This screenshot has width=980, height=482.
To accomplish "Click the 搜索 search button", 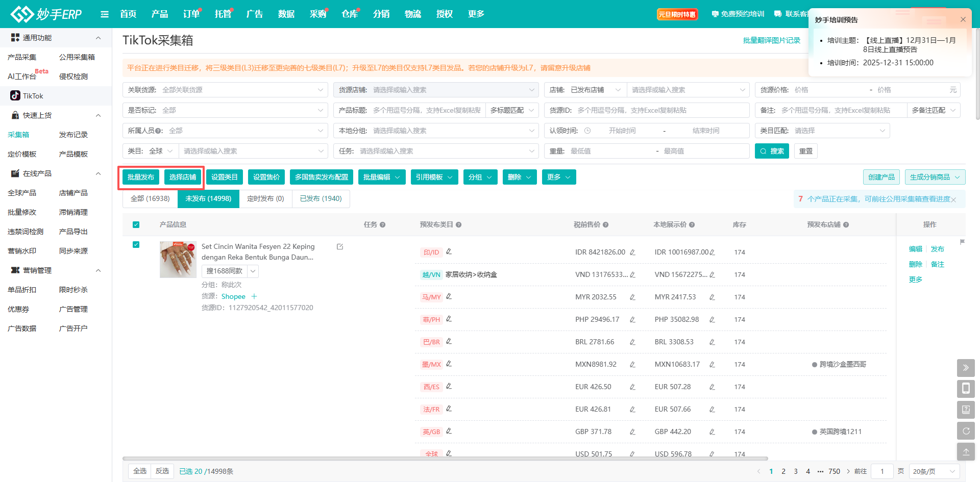I will pyautogui.click(x=772, y=151).
